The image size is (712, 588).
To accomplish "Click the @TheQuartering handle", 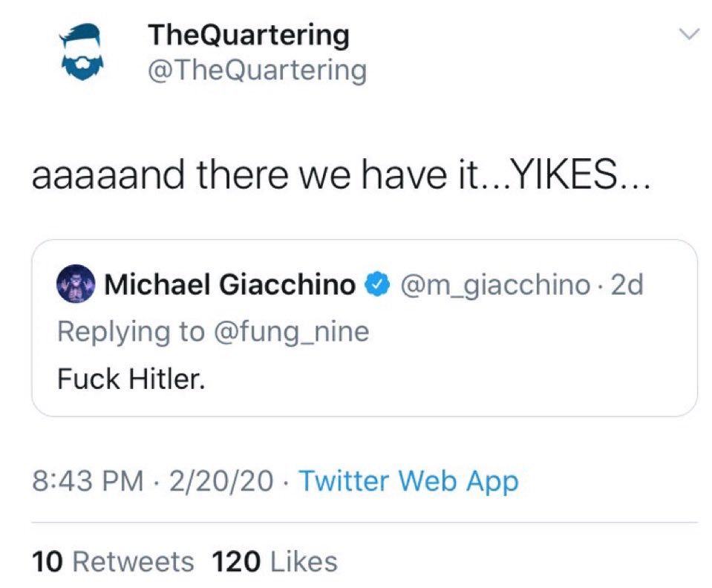I will 257,71.
